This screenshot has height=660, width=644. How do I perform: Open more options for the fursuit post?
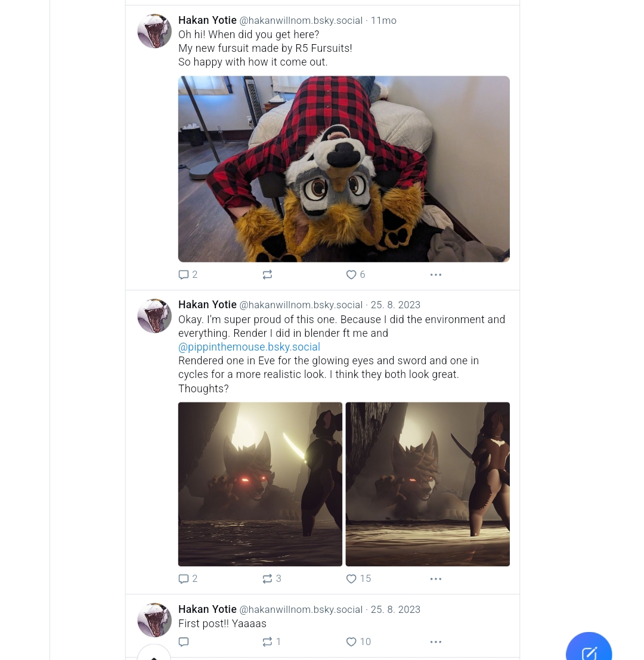pos(436,275)
